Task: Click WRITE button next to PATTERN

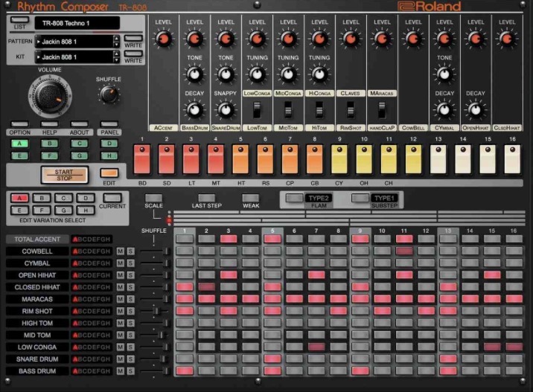Action: click(133, 38)
